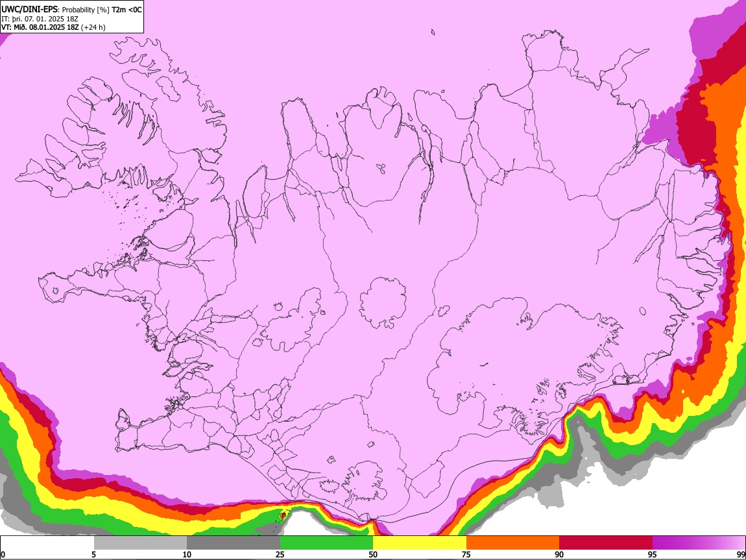Screen dimensions: 746x560
Task: Click the legend label 95
Action: coord(653,555)
